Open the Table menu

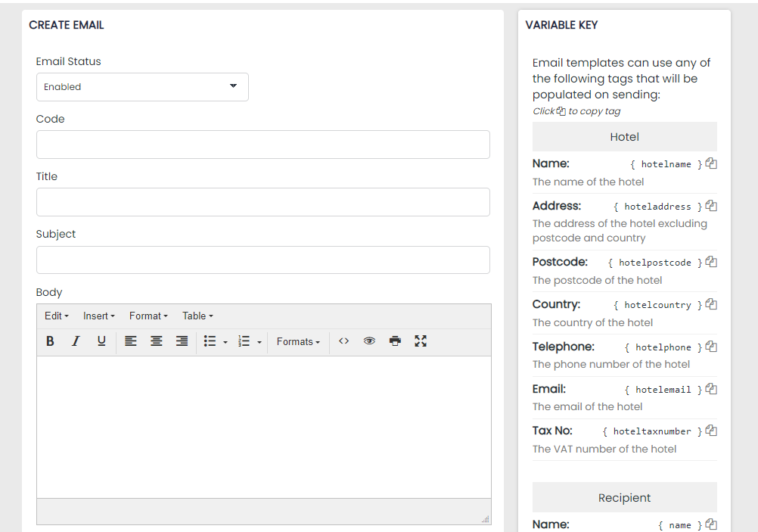[x=197, y=316]
